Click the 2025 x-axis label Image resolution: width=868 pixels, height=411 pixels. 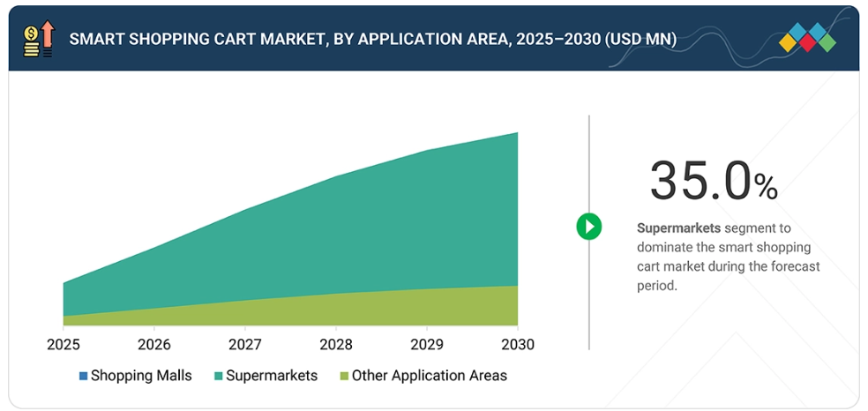point(64,344)
